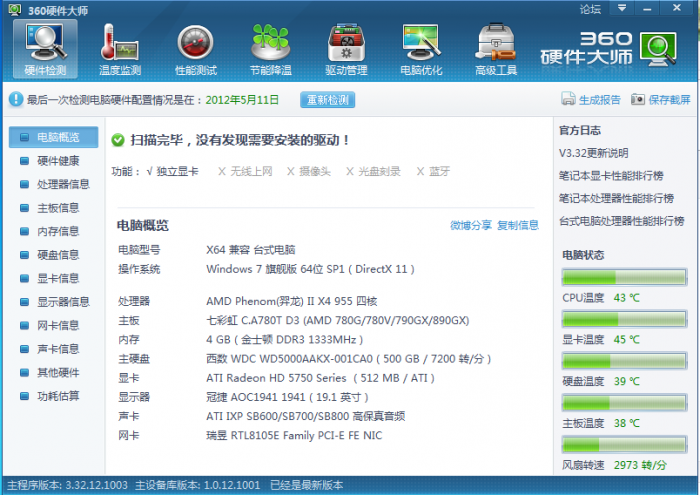Open 笔记本显卡性能排行榜 ranking link
The image size is (700, 495).
[611, 176]
